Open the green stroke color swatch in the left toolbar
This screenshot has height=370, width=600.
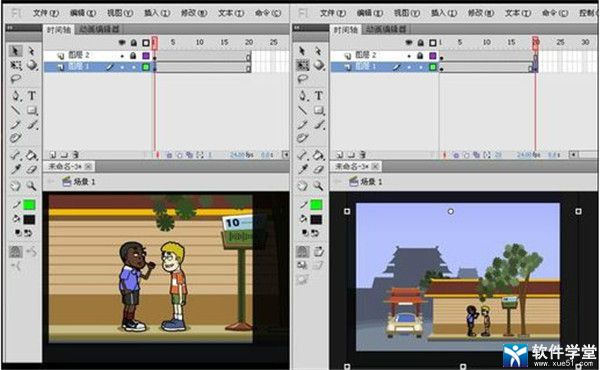tap(29, 205)
